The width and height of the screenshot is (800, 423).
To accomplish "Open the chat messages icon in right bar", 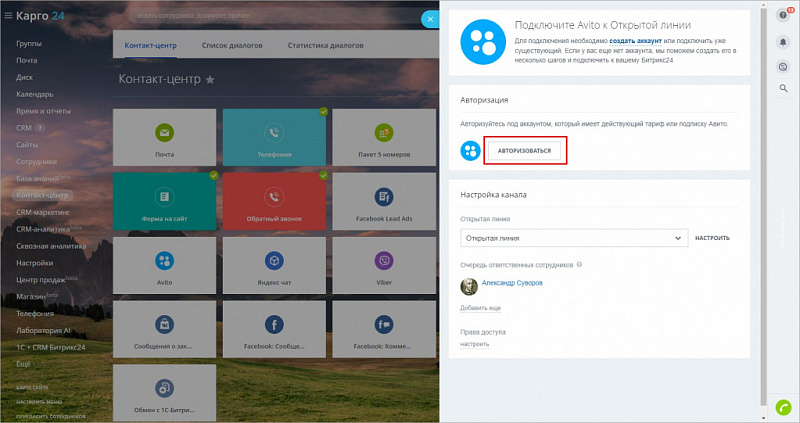I will [783, 66].
